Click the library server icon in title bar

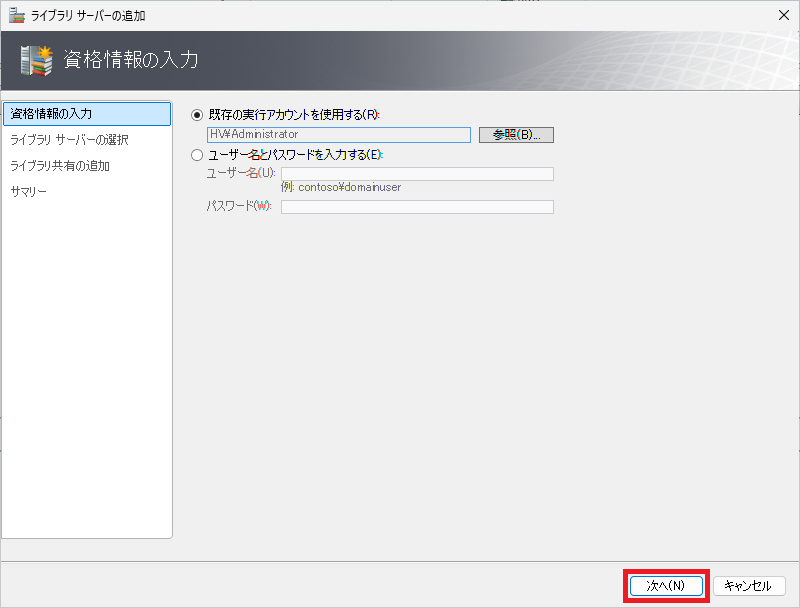point(17,15)
